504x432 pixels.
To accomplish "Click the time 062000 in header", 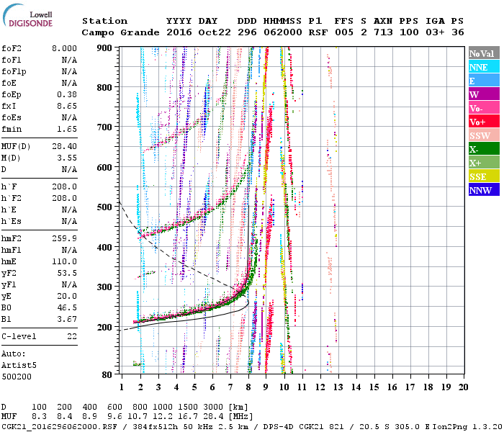I will pyautogui.click(x=282, y=32).
